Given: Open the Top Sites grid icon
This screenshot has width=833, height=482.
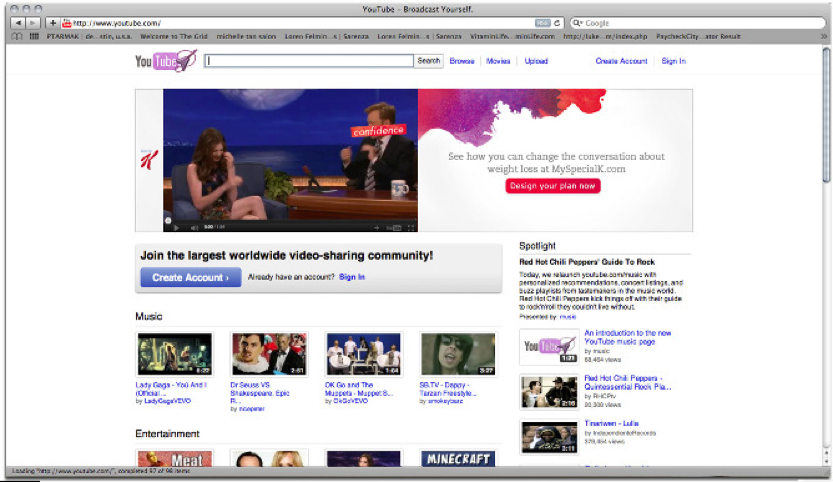Looking at the screenshot, I should (33, 36).
